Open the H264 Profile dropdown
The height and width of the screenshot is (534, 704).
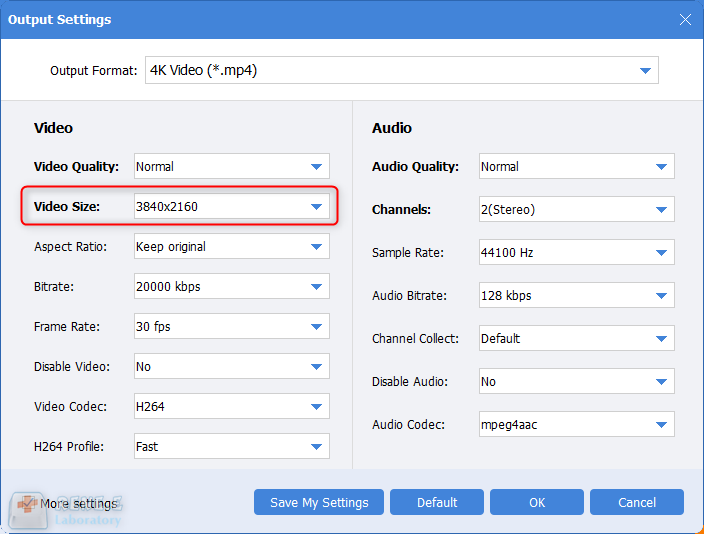point(232,446)
